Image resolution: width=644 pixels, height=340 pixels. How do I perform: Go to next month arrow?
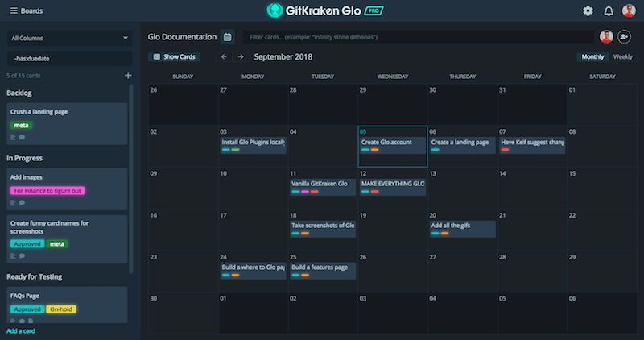click(x=241, y=56)
